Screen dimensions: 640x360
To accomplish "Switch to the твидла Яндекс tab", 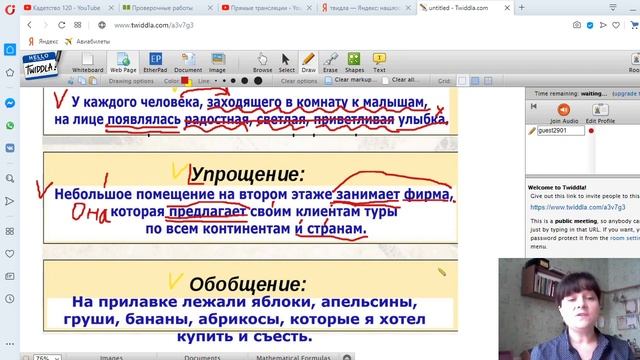I will (366, 8).
